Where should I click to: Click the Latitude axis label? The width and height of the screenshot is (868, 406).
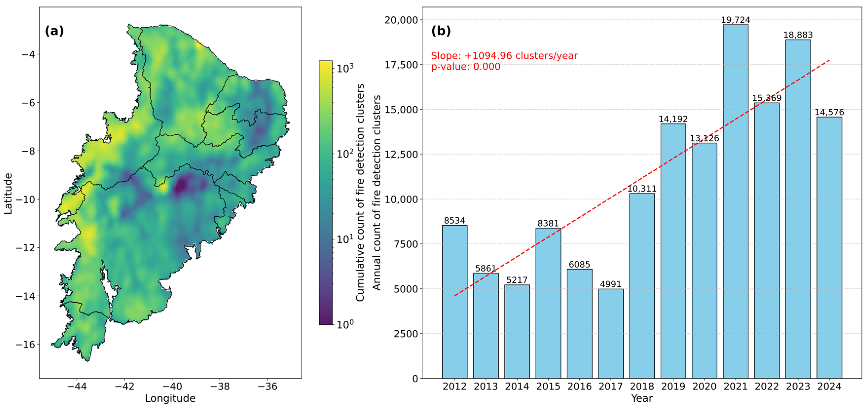pos(8,194)
